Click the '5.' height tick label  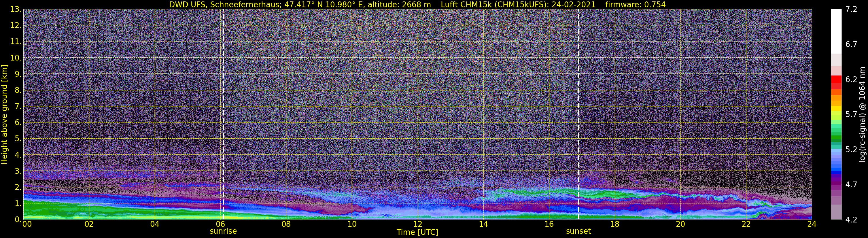pyautogui.click(x=18, y=139)
